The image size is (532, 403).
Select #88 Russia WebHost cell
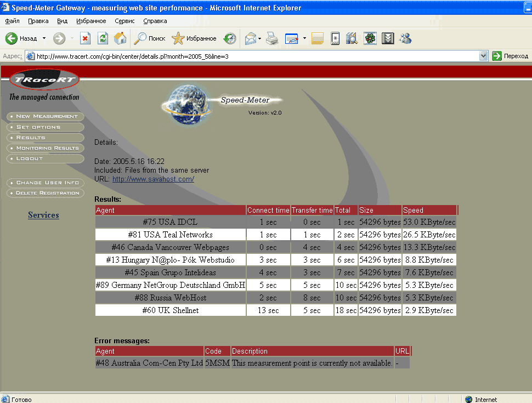(171, 298)
